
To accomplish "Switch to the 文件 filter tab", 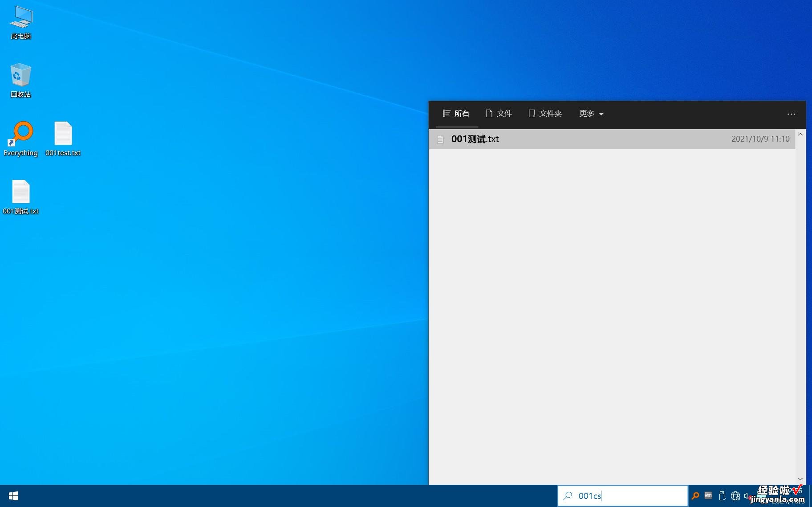I will (x=499, y=114).
